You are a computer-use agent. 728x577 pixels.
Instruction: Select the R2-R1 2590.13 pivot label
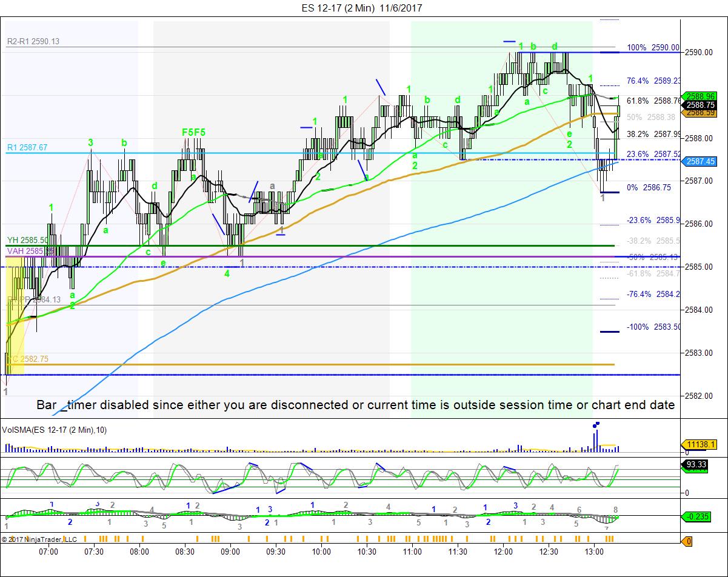(x=33, y=41)
